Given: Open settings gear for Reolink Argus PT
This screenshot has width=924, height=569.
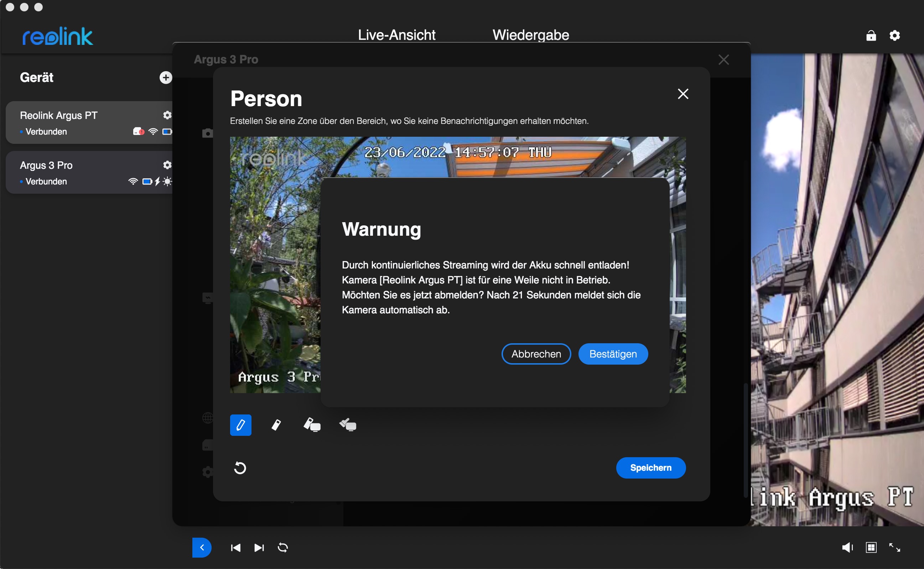Looking at the screenshot, I should coord(167,115).
